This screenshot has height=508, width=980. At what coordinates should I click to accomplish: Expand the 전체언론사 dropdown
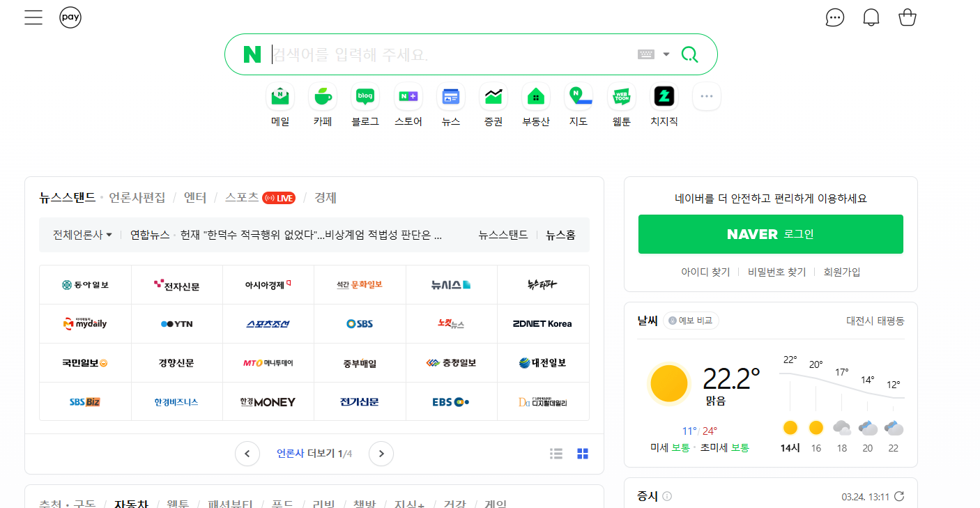(x=82, y=235)
